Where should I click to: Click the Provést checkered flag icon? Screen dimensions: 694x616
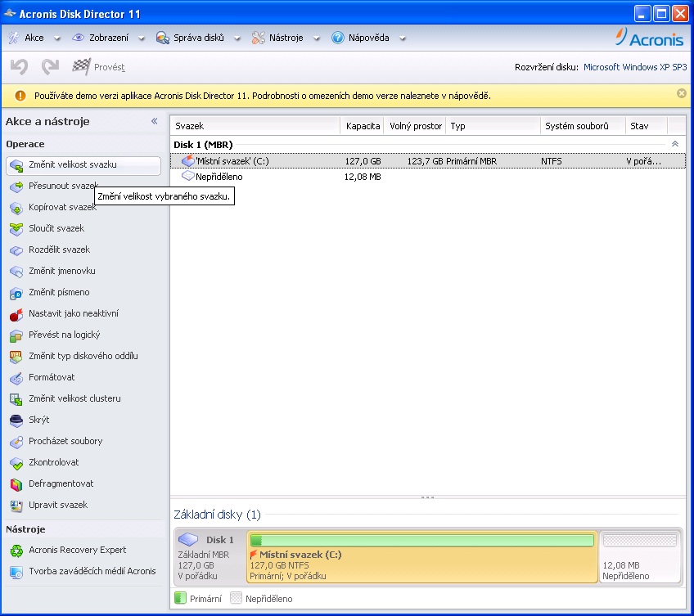pyautogui.click(x=82, y=67)
